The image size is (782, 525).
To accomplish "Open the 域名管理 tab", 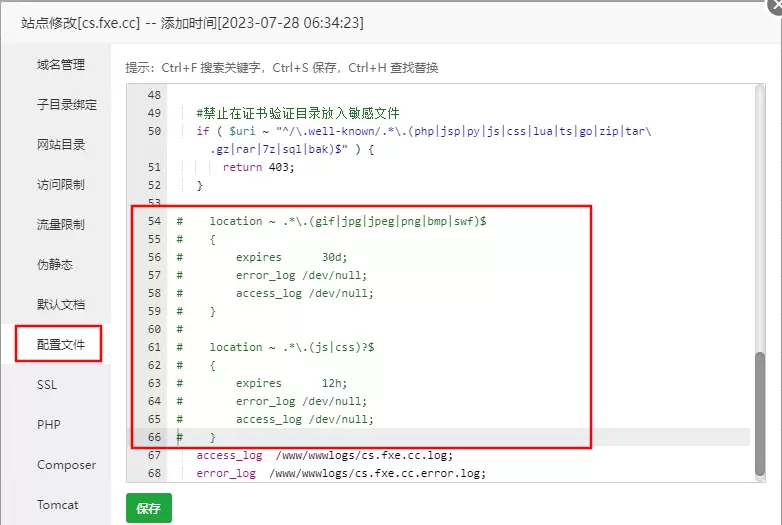I will tap(61, 65).
